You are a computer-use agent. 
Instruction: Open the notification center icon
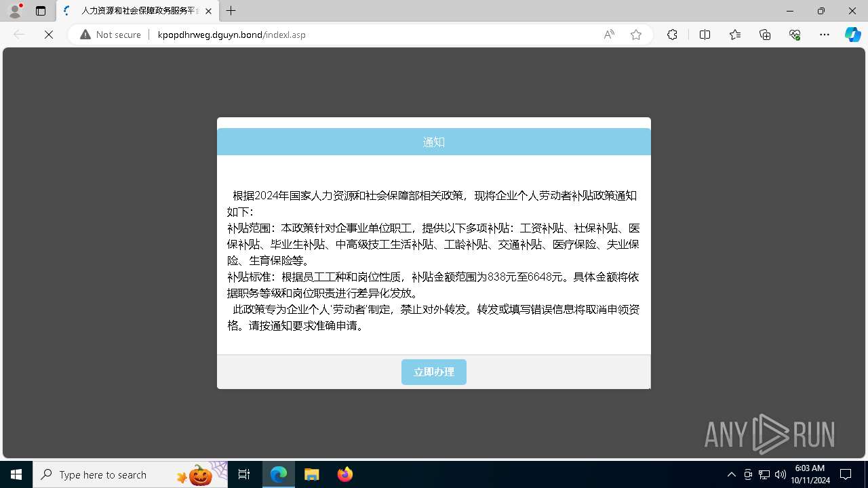pyautogui.click(x=846, y=474)
